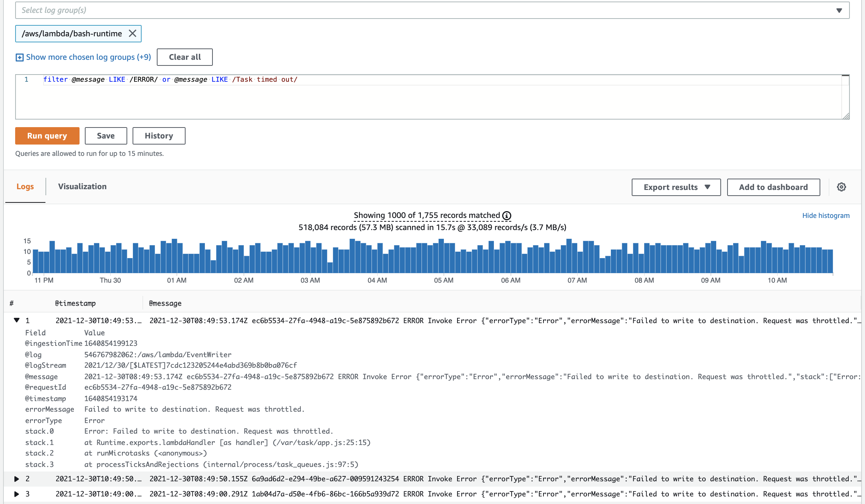Expand log record number 3
The height and width of the screenshot is (504, 865).
(x=16, y=493)
